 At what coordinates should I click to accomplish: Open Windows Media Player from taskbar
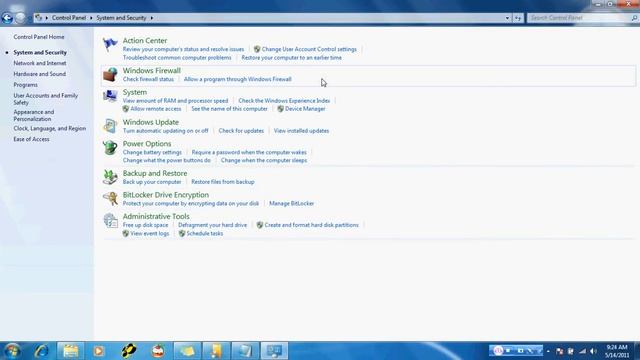[x=98, y=351]
